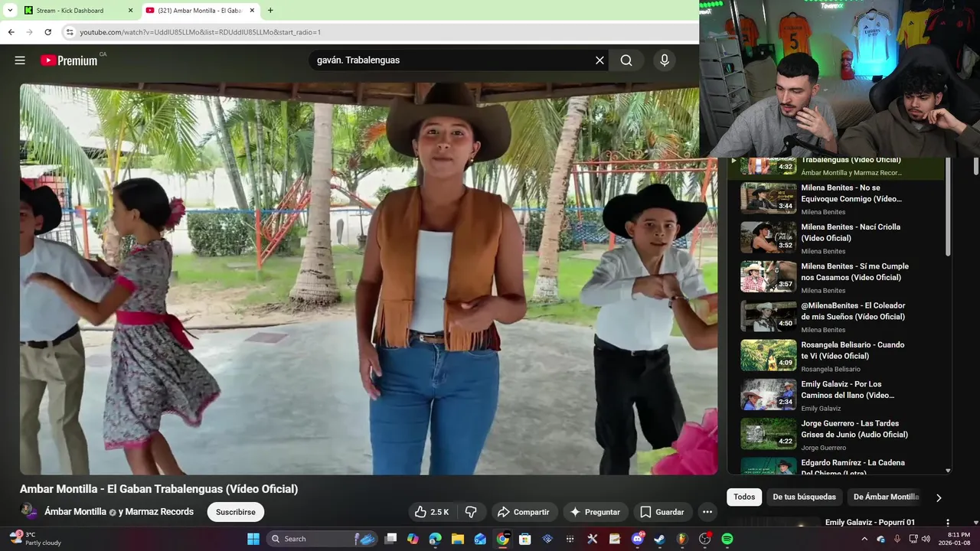Close the Ambar Montilla YouTube tab

[250, 11]
